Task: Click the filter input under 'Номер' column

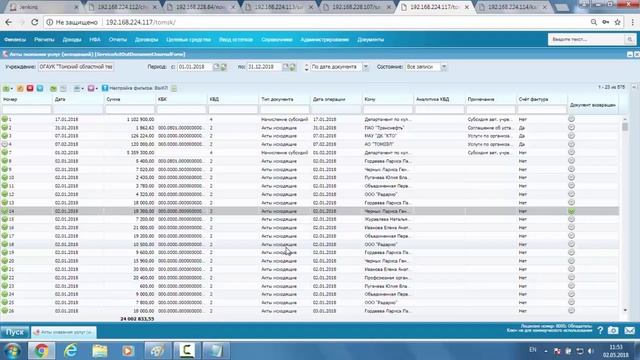Action: pyautogui.click(x=27, y=109)
